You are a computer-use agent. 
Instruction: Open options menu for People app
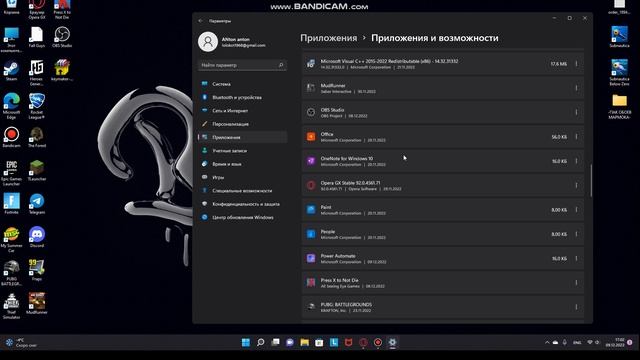576,234
